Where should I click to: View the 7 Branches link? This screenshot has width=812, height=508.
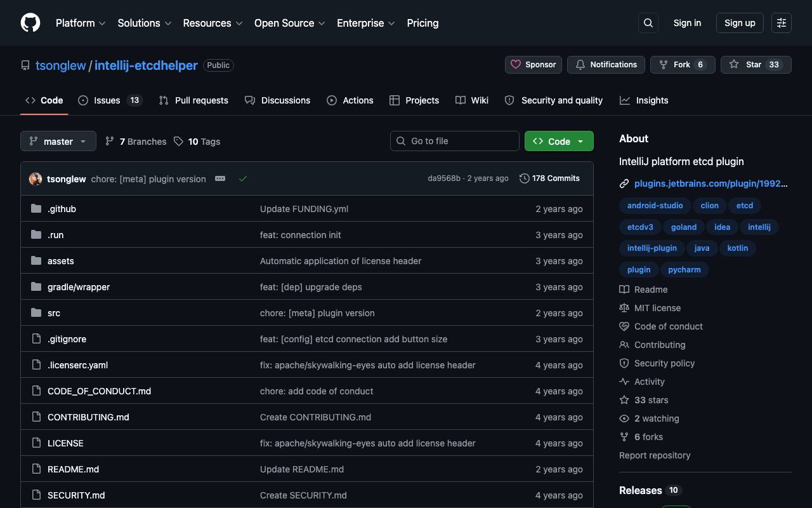click(x=136, y=142)
